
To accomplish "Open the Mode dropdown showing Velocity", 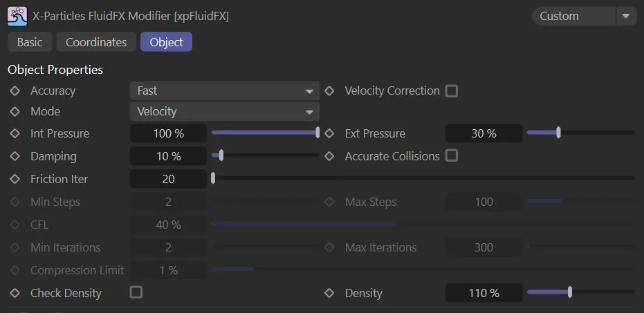I will (224, 111).
